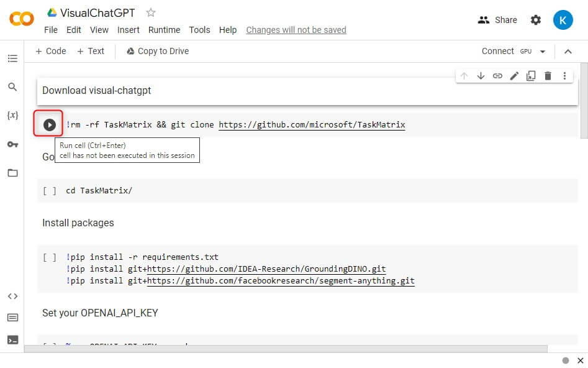This screenshot has height=368, width=588.
Task: Copy link to cell
Action: pos(497,76)
